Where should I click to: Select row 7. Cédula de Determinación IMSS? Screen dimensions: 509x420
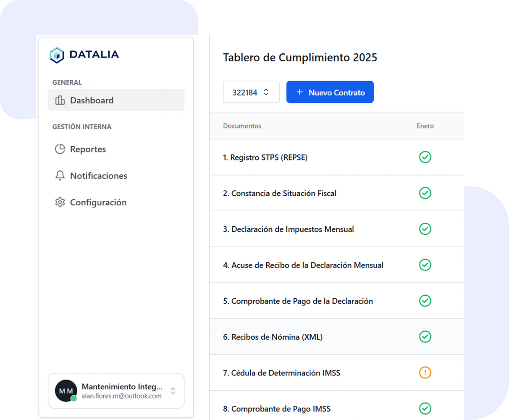(x=337, y=373)
